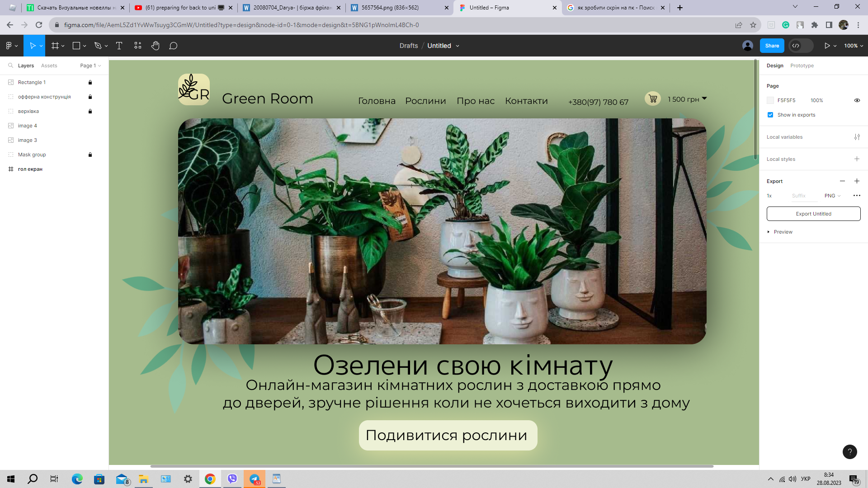Image resolution: width=868 pixels, height=488 pixels.
Task: Click the Export Untitled button
Action: 813,214
